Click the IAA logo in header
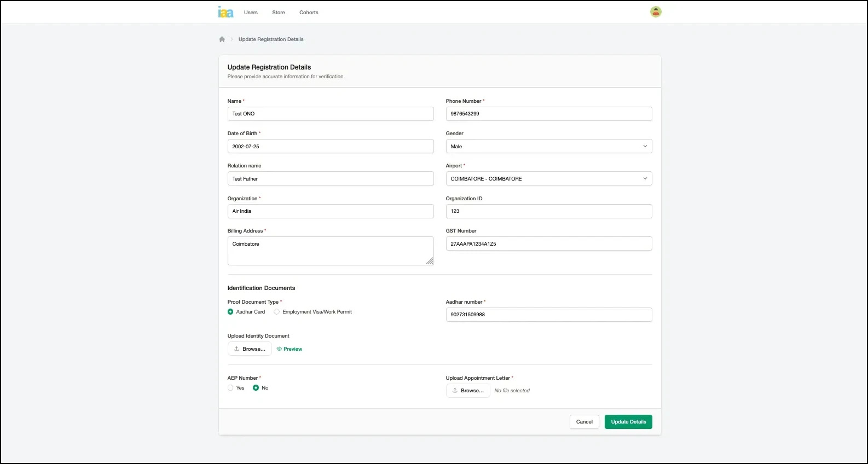Viewport: 868px width, 464px height. coord(225,12)
